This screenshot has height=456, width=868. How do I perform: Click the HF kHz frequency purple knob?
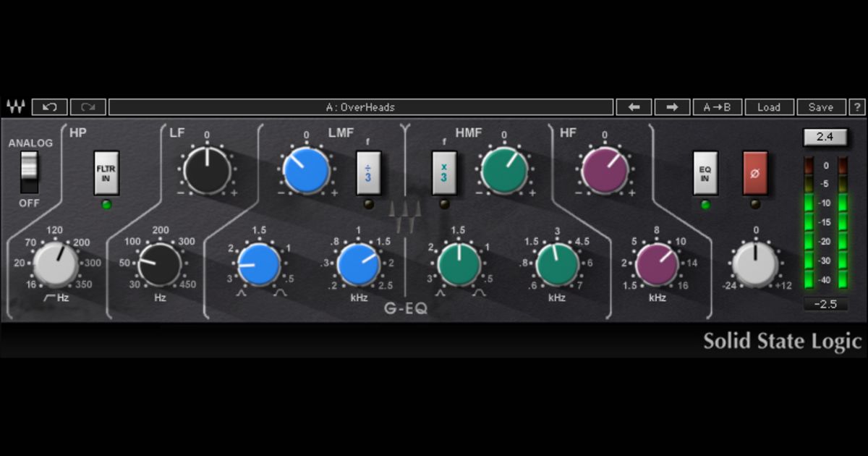[x=657, y=264]
